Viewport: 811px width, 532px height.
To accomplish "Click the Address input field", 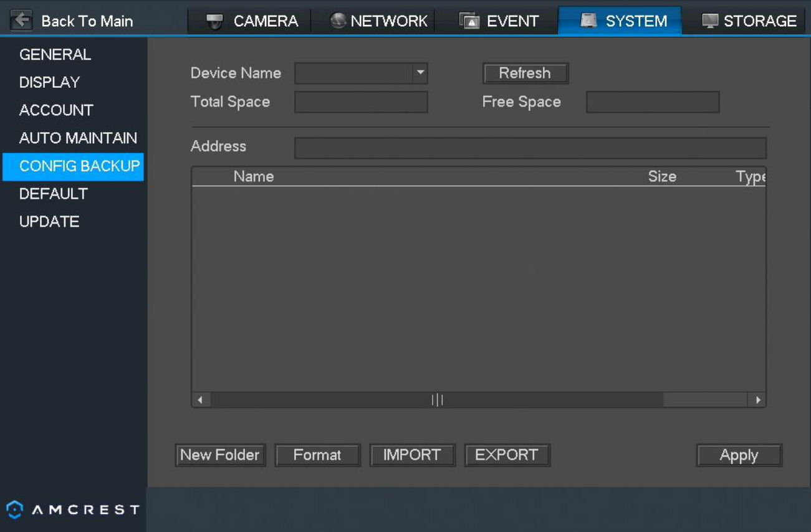I will (530, 148).
